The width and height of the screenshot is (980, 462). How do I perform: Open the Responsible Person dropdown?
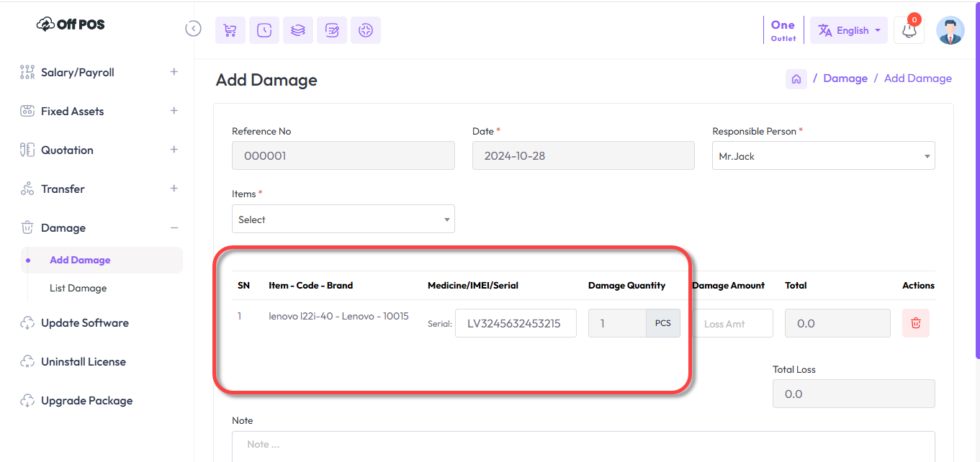pyautogui.click(x=823, y=155)
